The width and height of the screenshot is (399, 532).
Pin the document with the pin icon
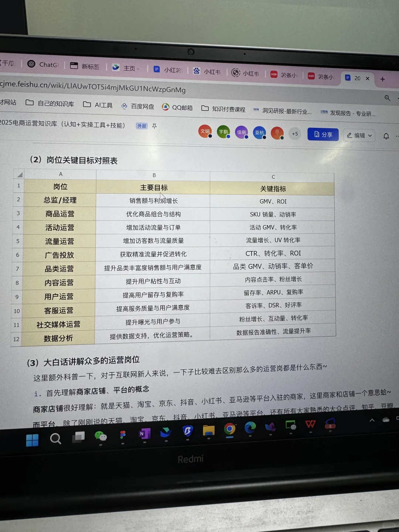click(x=154, y=126)
